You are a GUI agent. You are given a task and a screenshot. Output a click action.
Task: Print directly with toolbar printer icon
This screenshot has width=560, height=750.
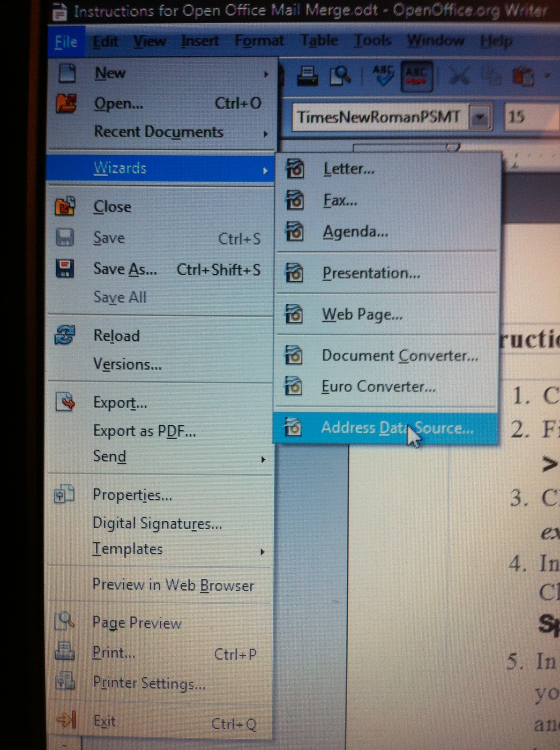tap(308, 76)
